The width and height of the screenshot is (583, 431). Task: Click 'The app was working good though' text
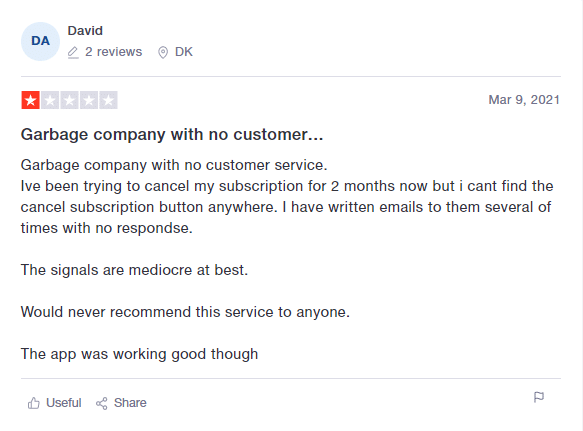pos(139,354)
